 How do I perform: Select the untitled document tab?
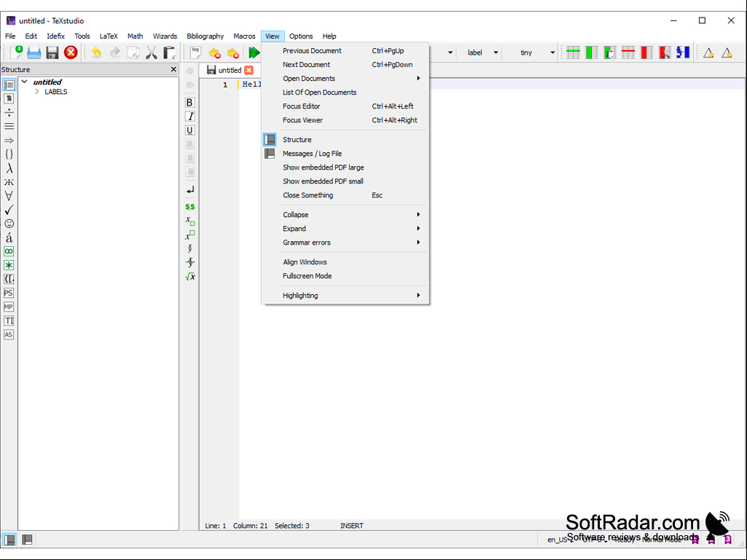tap(230, 70)
